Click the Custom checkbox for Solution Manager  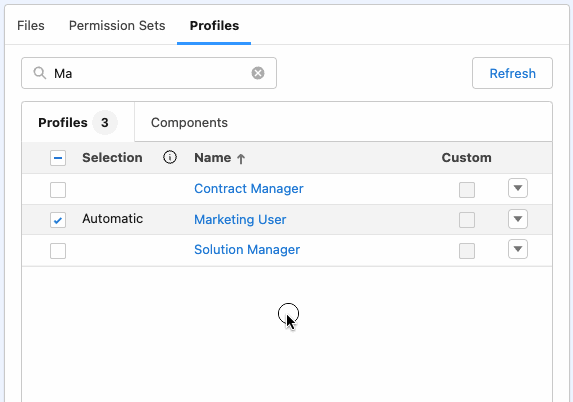(467, 251)
